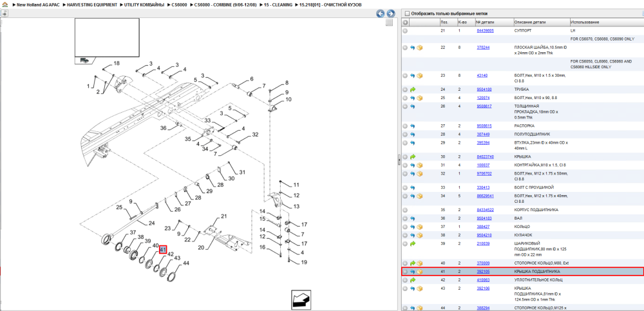This screenshot has height=311, width=644.
Task: Open the home icon in the breadcrumb
Action: click(4, 4)
